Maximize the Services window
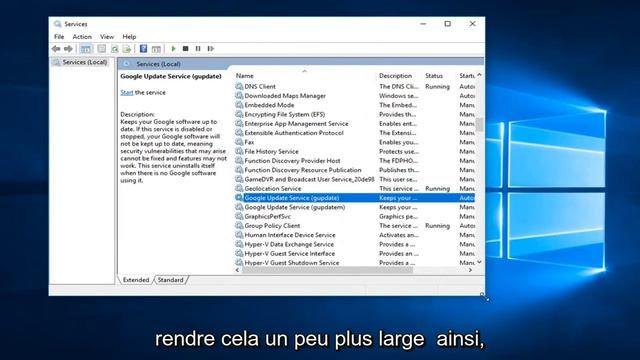Image resolution: width=640 pixels, height=360 pixels. pyautogui.click(x=448, y=24)
